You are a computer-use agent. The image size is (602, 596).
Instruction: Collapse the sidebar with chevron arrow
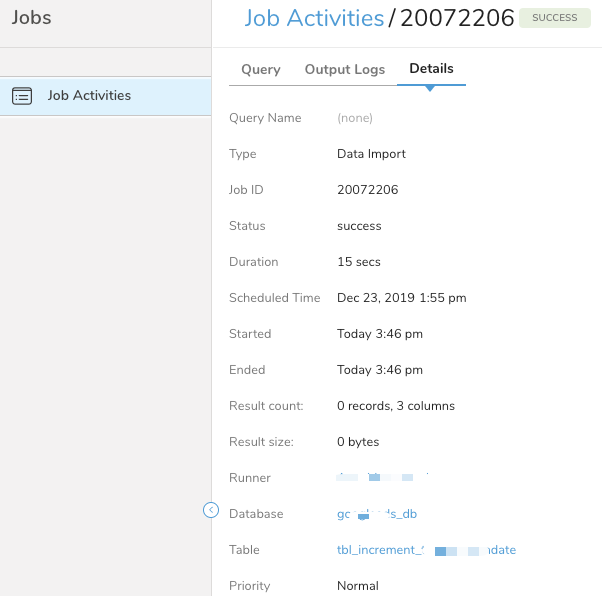211,510
